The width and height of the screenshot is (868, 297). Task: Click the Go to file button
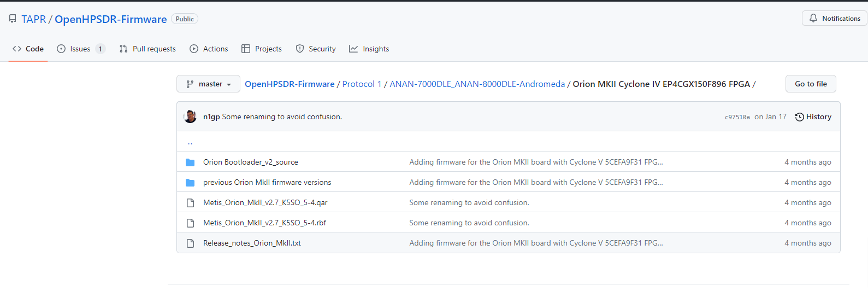coord(811,84)
